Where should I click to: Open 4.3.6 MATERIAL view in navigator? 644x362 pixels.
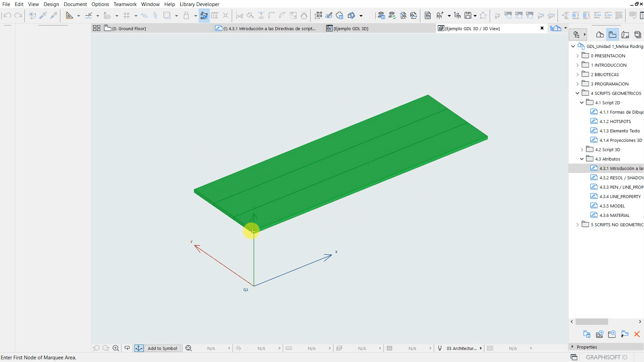[614, 216]
